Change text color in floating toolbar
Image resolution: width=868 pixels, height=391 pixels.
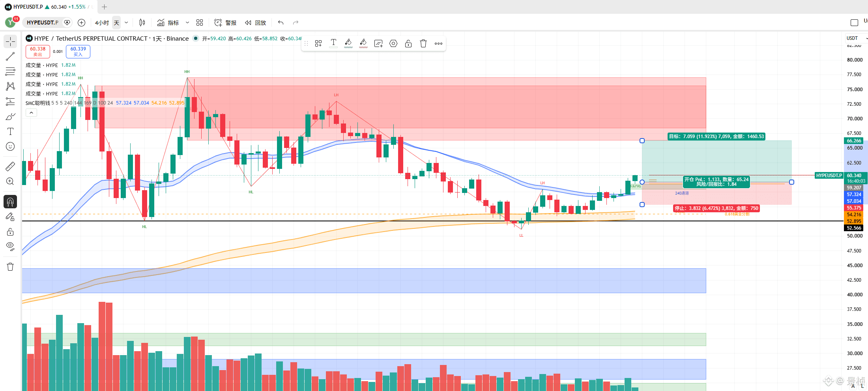pyautogui.click(x=333, y=43)
